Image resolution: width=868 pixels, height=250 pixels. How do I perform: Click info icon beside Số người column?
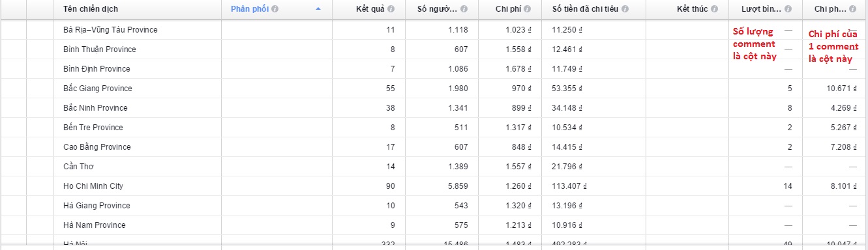click(x=463, y=9)
